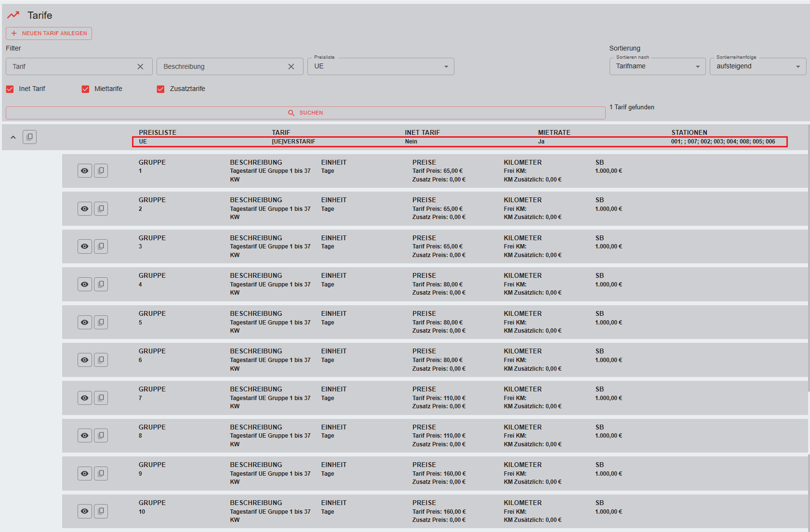The image size is (810, 532).
Task: Select the highlighted UE VERSTARIF row
Action: coord(459,142)
